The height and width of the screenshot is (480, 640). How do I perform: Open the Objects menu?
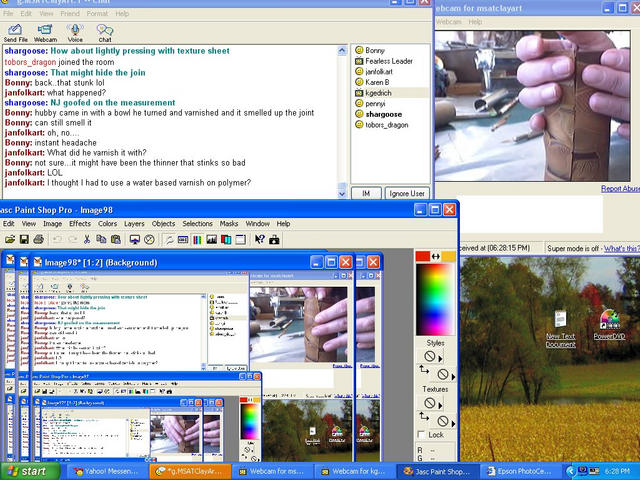(x=163, y=224)
